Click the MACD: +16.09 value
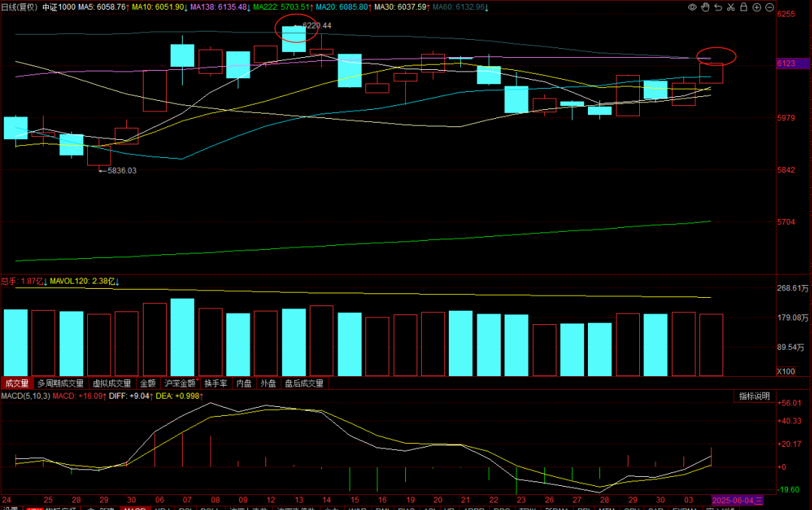 point(79,396)
